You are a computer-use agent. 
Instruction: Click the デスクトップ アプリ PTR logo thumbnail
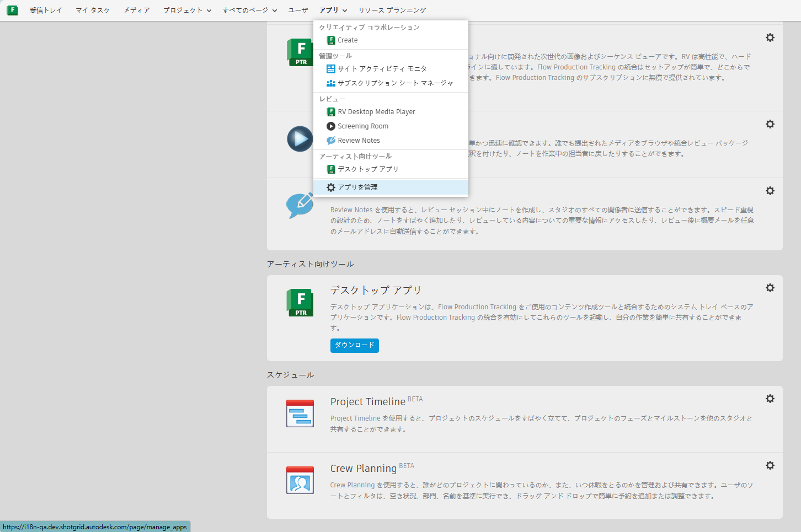[x=300, y=303]
